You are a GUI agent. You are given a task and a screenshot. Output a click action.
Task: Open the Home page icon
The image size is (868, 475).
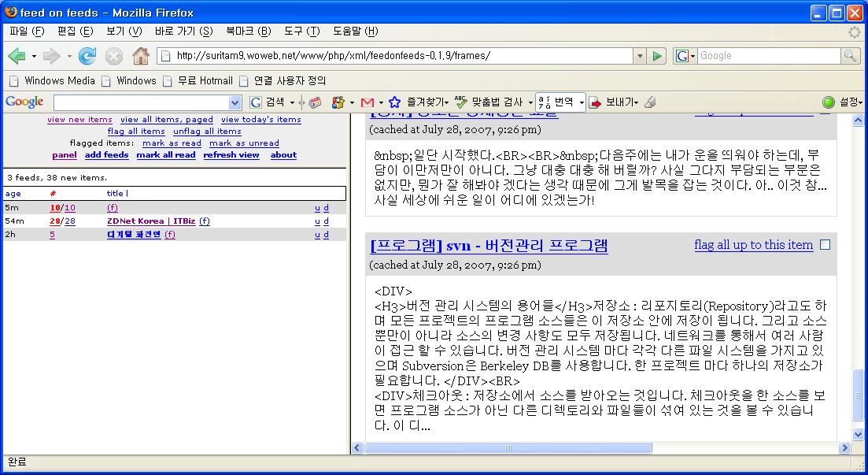click(141, 56)
